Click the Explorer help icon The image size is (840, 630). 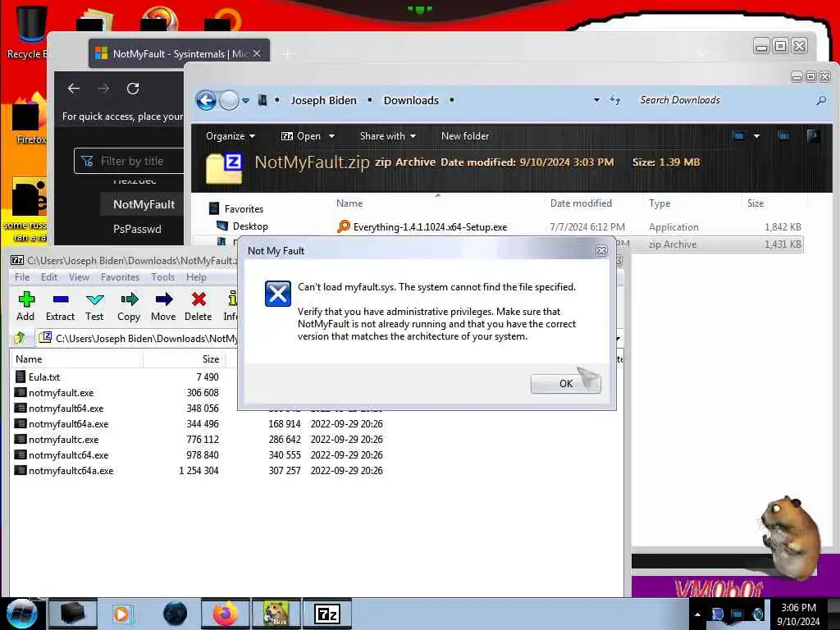(813, 136)
